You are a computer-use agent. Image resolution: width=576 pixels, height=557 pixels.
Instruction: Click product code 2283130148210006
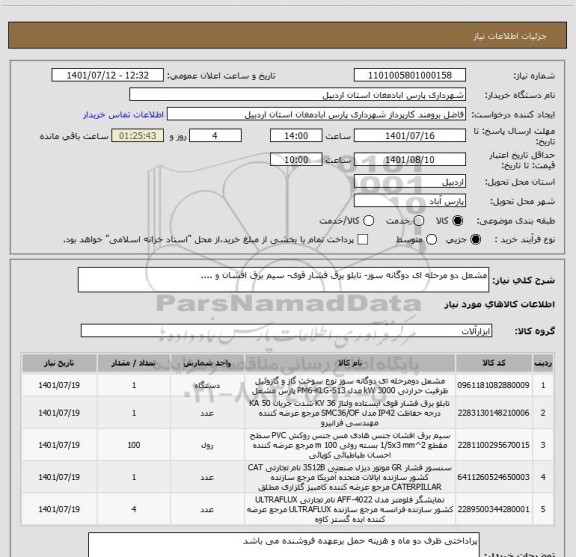[x=493, y=413]
